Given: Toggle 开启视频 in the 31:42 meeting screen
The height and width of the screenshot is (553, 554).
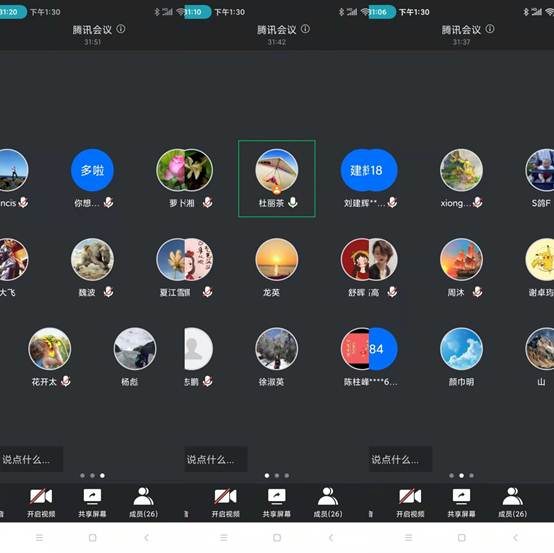Looking at the screenshot, I should pyautogui.click(x=225, y=503).
